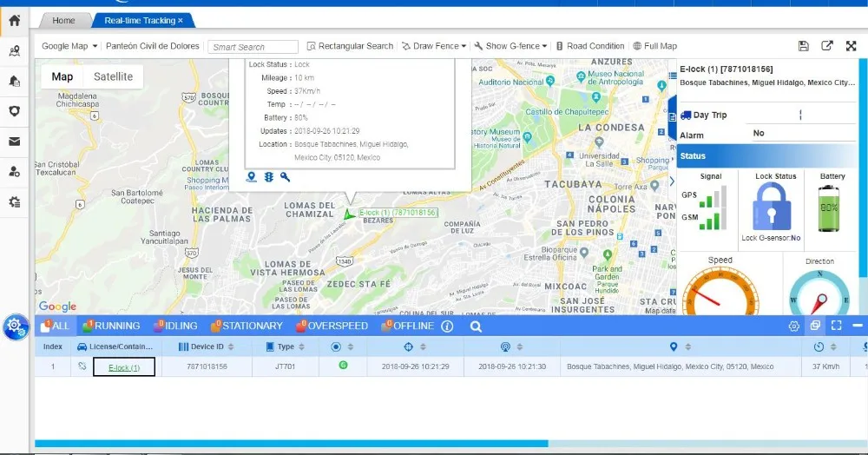This screenshot has width=868, height=455.
Task: Collapse the right info panel arrow
Action: [x=672, y=181]
